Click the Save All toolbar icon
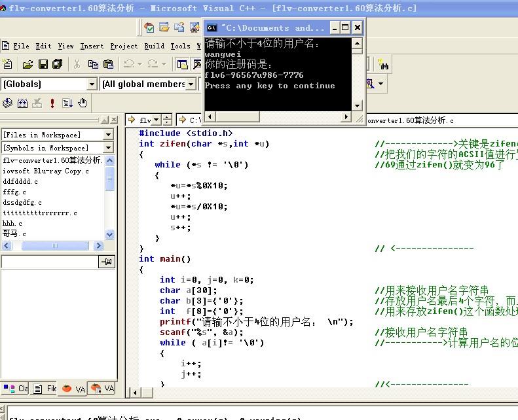This screenshot has height=420, width=518. pos(57,64)
